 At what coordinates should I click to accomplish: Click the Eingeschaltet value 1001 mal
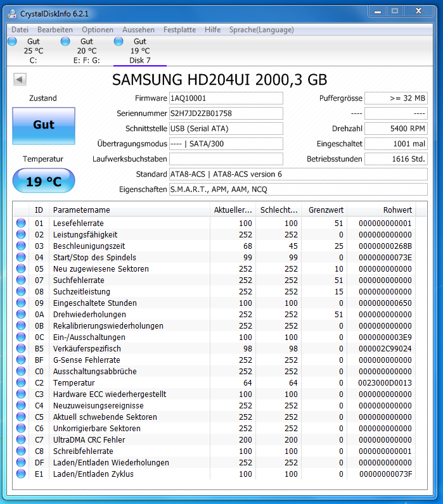[396, 144]
